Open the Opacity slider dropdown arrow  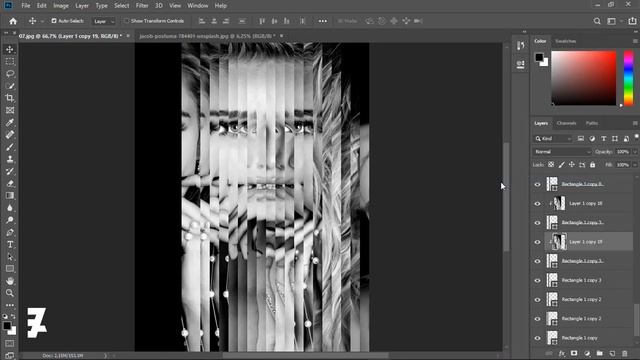(x=635, y=152)
